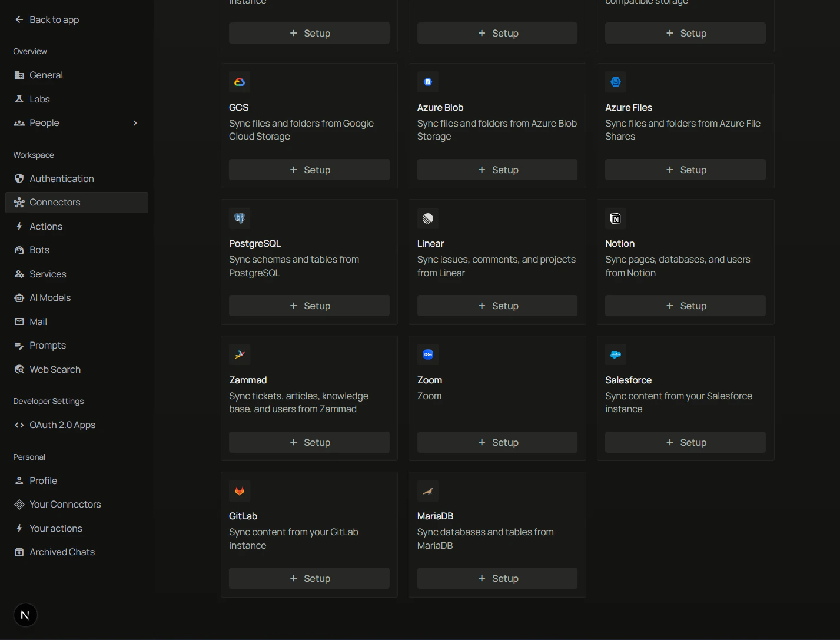This screenshot has width=840, height=640.
Task: Click the Labs flask icon
Action: tap(19, 99)
